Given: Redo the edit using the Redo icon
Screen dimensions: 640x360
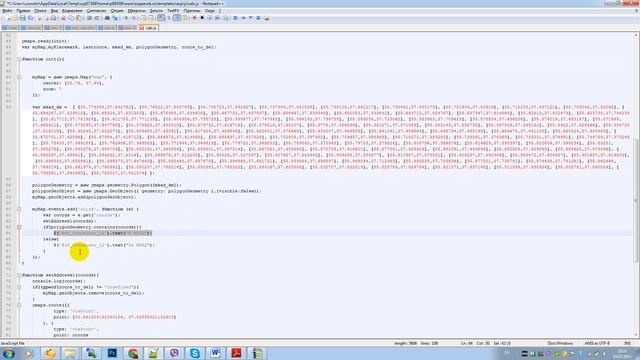Looking at the screenshot, I should pyautogui.click(x=97, y=18).
